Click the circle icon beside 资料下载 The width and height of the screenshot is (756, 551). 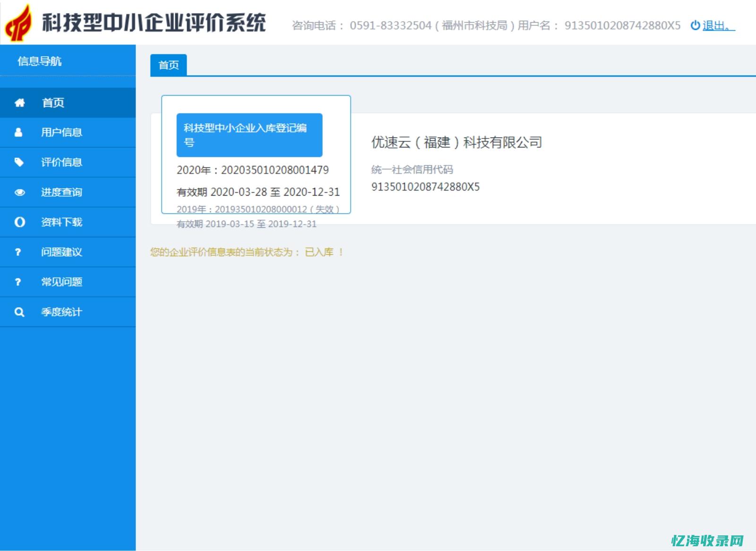[20, 222]
